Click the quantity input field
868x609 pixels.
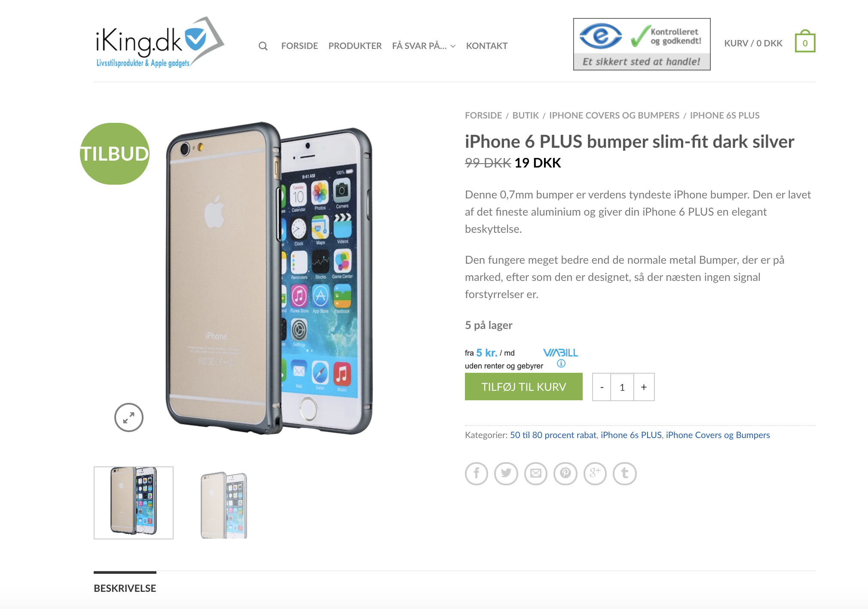click(622, 387)
